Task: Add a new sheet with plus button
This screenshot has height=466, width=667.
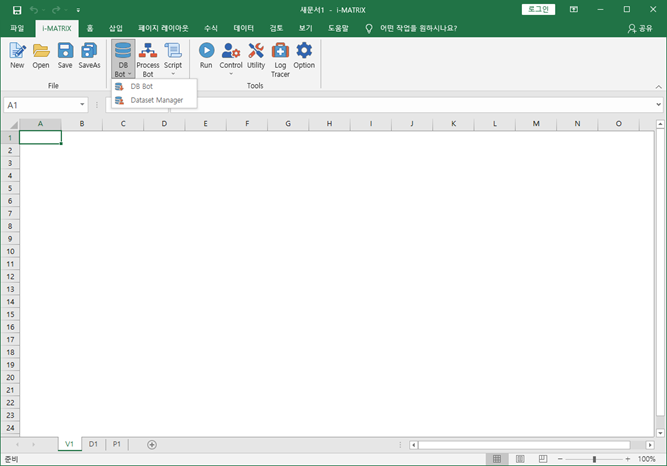Action: point(152,443)
